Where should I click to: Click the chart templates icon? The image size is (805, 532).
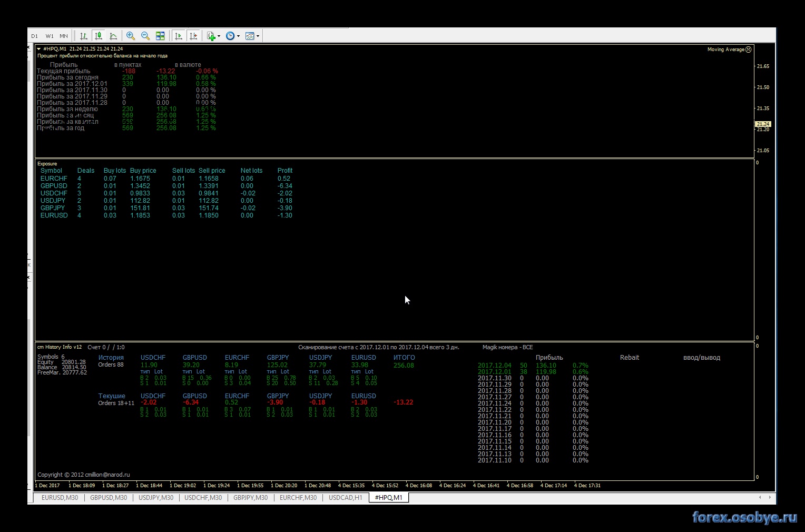point(250,36)
